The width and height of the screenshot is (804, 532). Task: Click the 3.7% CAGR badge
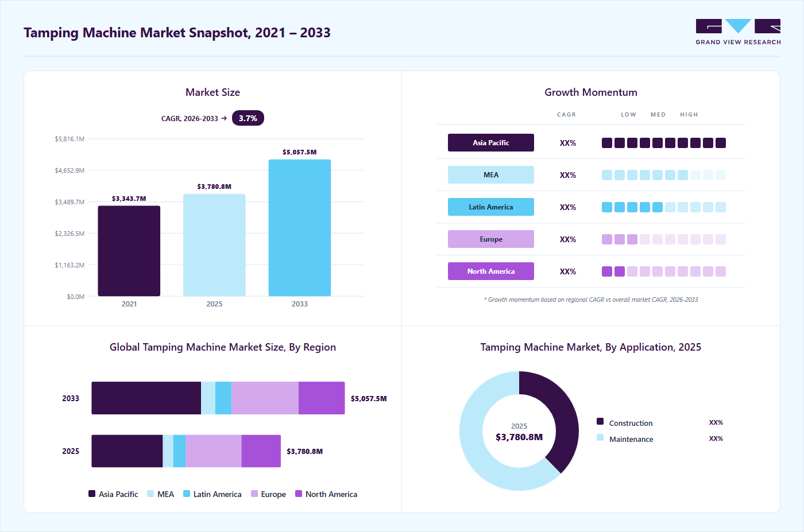(248, 118)
